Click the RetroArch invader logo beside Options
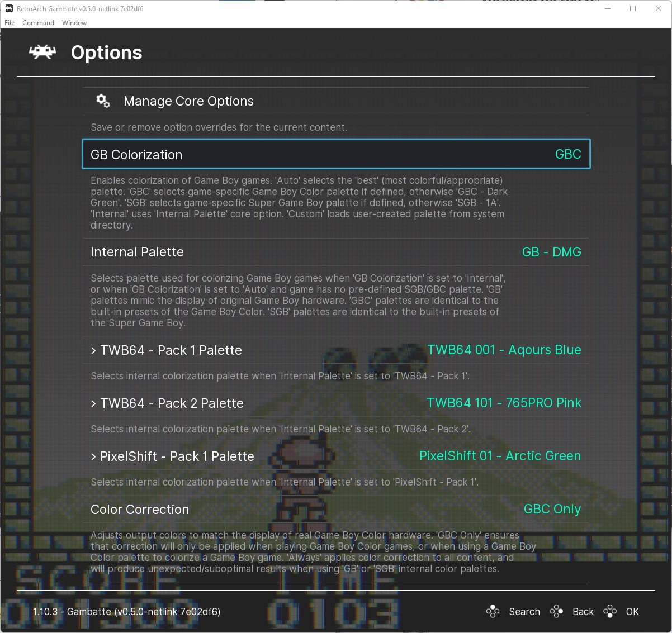 [x=41, y=52]
